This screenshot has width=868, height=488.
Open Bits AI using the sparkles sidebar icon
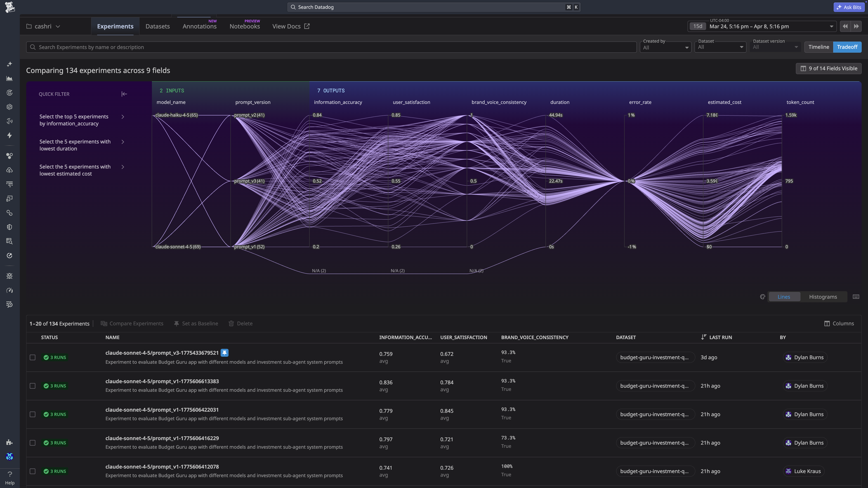pos(9,64)
